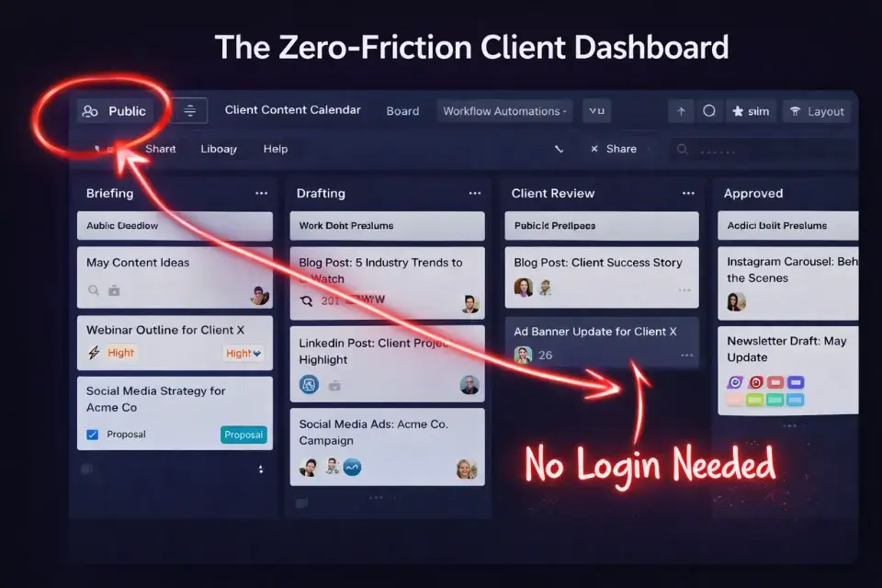
Task: Click the upload arrow icon in the top bar
Action: (x=681, y=109)
